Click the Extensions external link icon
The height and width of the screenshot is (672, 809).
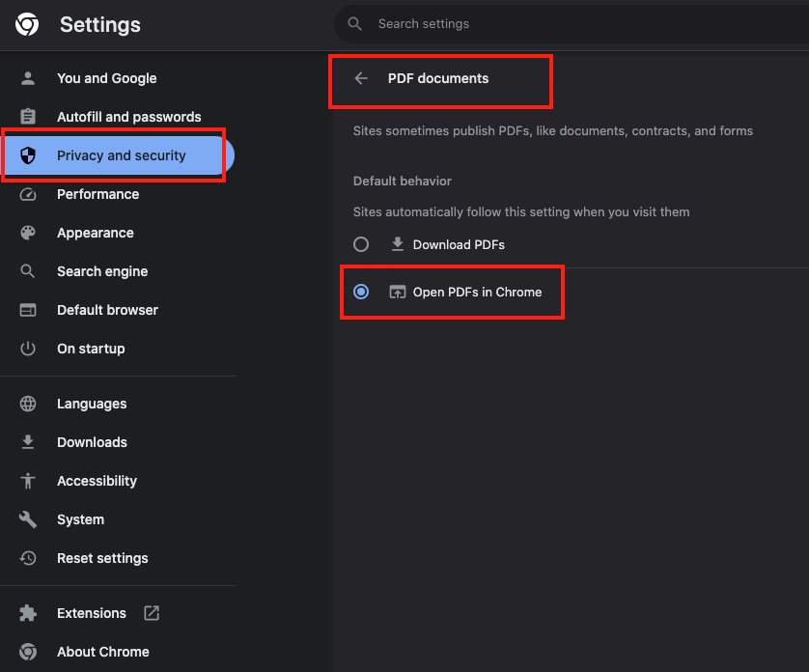tap(152, 613)
